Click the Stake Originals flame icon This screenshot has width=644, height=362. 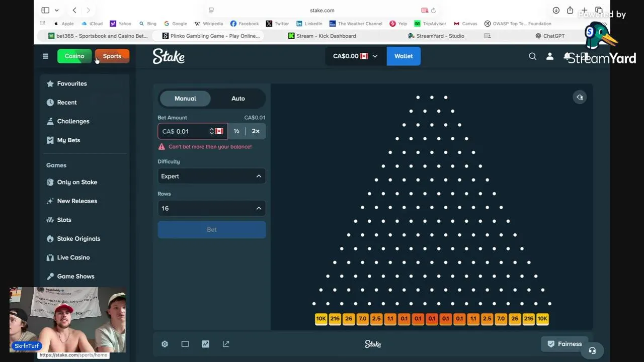50,239
